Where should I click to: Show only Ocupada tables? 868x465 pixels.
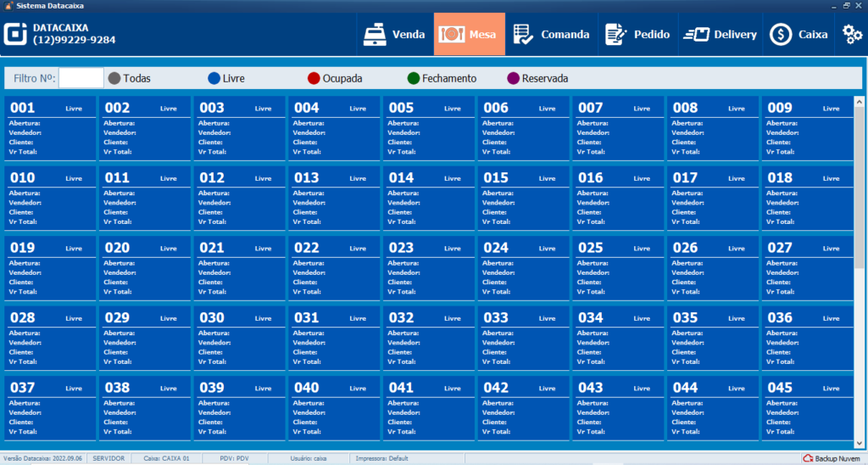314,78
